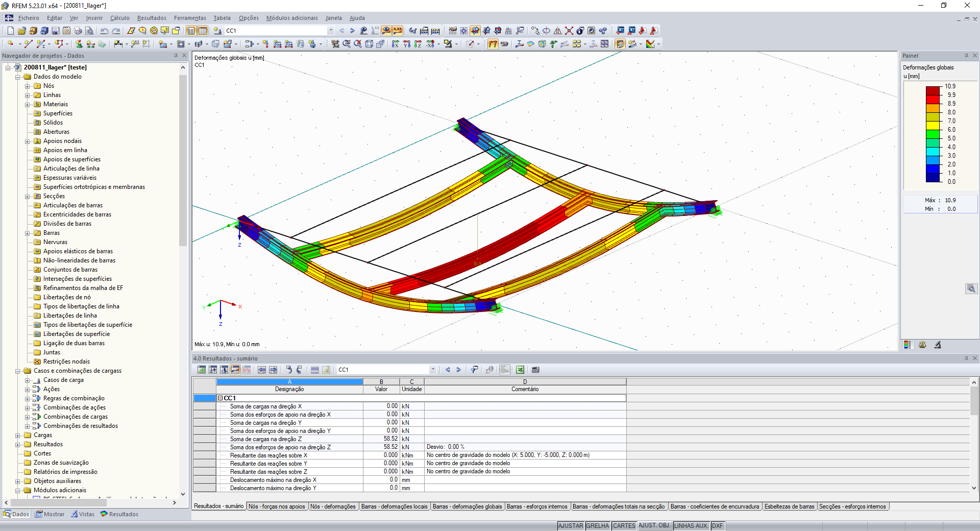This screenshot has height=531, width=980.
Task: Click the dark blue legend color near 0.0
Action: tap(934, 178)
